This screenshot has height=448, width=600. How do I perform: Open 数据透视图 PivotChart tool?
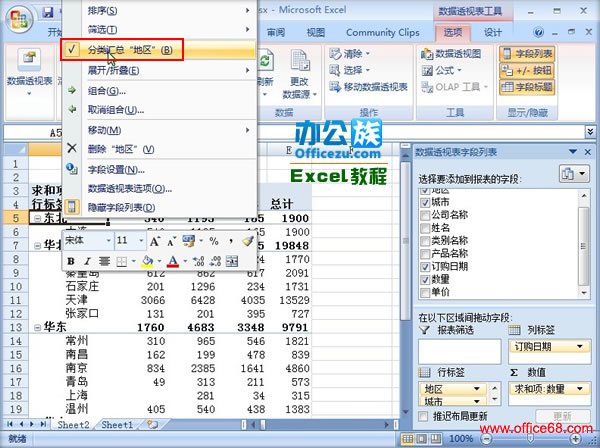tap(451, 54)
